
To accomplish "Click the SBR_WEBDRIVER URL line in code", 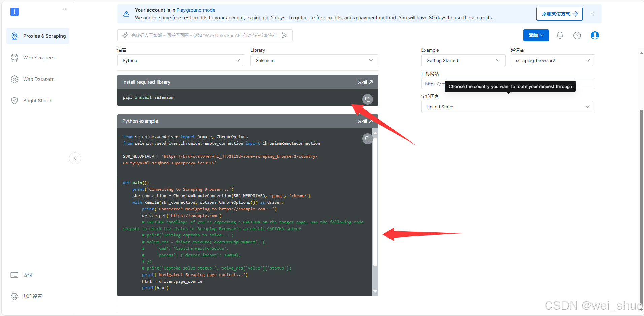I will tap(220, 160).
